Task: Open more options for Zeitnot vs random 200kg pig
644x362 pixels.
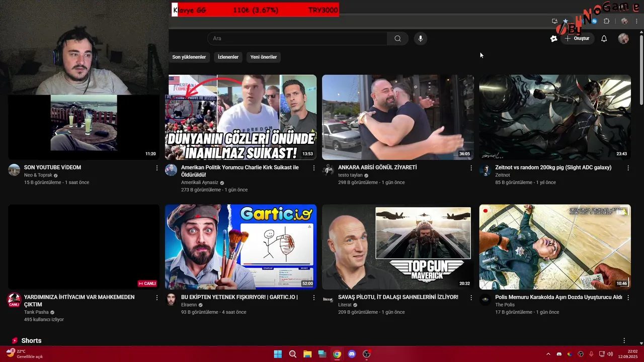Action: coord(628,168)
